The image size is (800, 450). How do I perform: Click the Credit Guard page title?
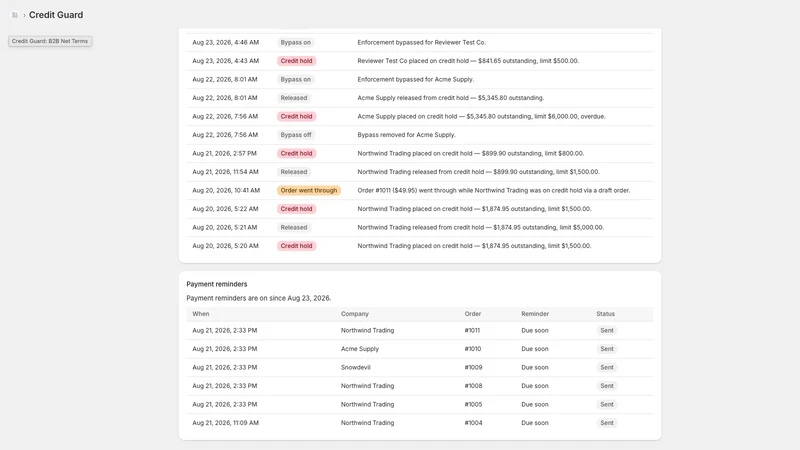[56, 15]
